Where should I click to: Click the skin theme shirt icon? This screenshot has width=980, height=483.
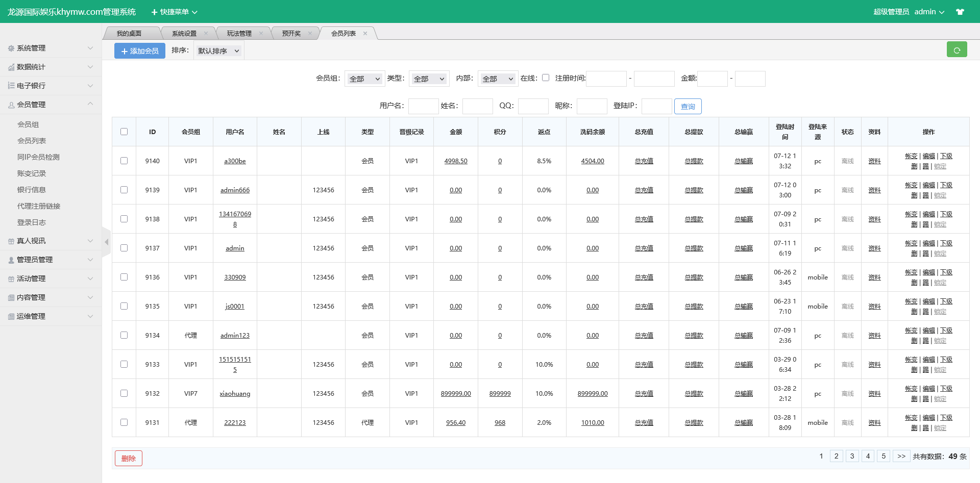click(960, 12)
